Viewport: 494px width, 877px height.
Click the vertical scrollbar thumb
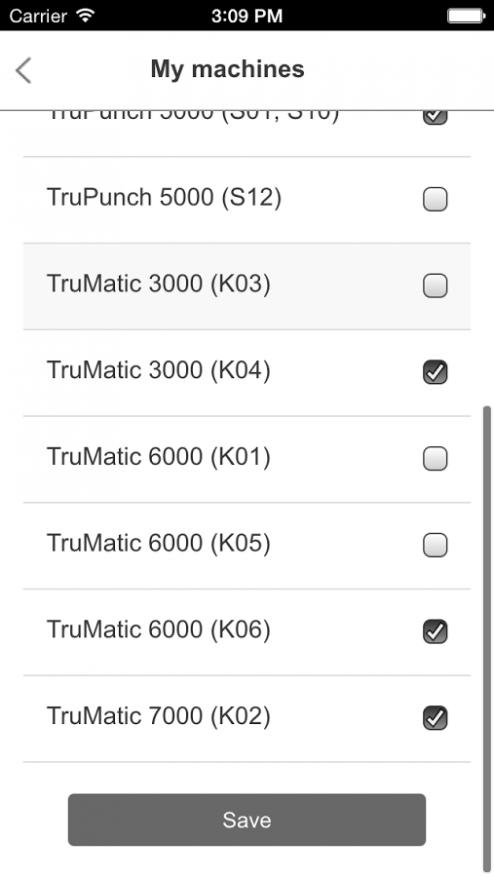(487, 639)
